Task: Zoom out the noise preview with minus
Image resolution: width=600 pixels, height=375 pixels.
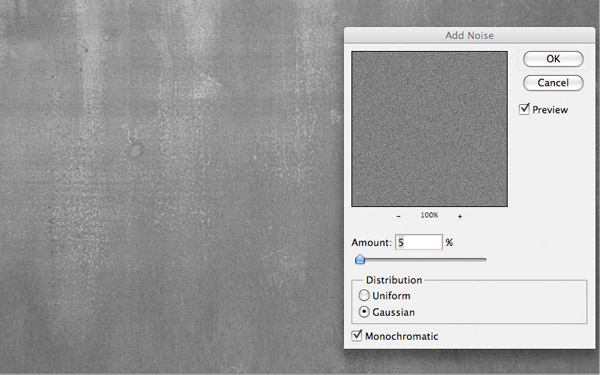Action: point(398,216)
